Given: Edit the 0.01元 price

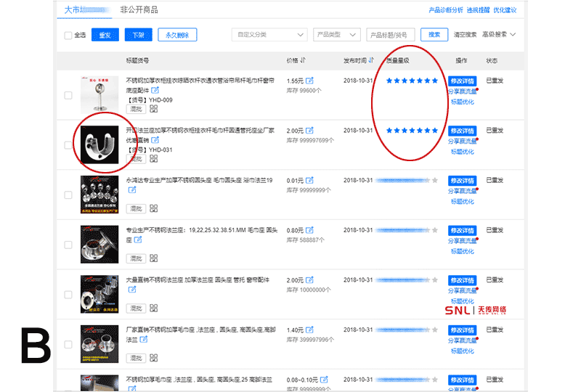Looking at the screenshot, I should coord(309,180).
